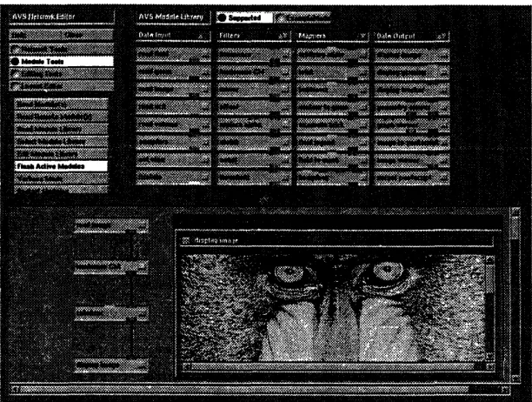Open the Data Output column menu arrow
This screenshot has width=532, height=402.
[441, 36]
